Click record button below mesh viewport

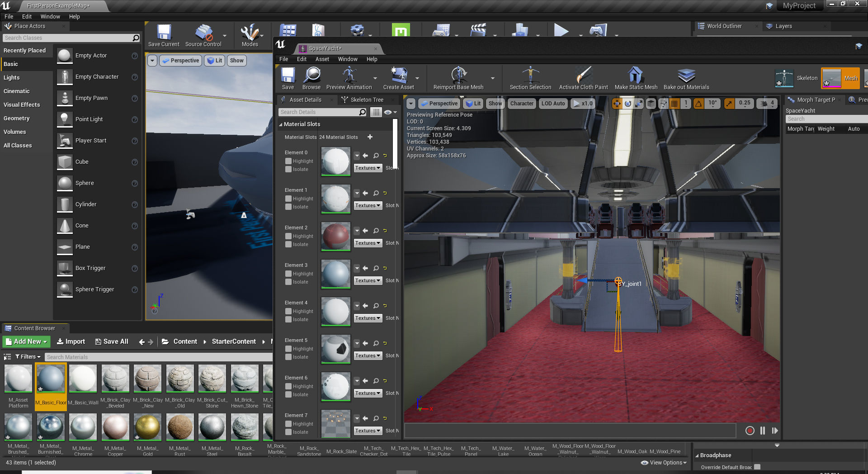click(750, 431)
